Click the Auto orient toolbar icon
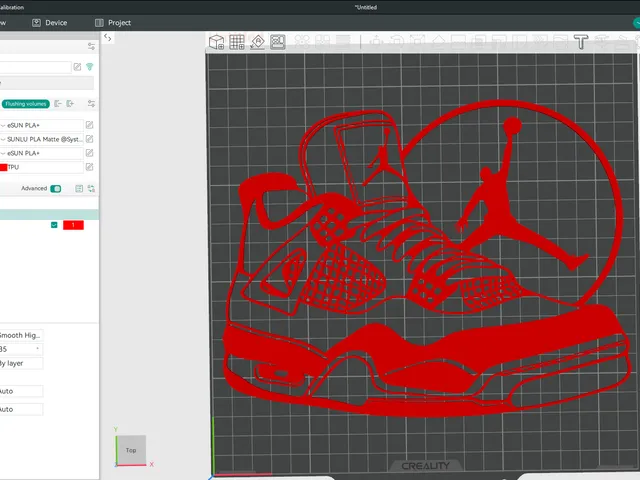This screenshot has width=640, height=480. (x=257, y=42)
